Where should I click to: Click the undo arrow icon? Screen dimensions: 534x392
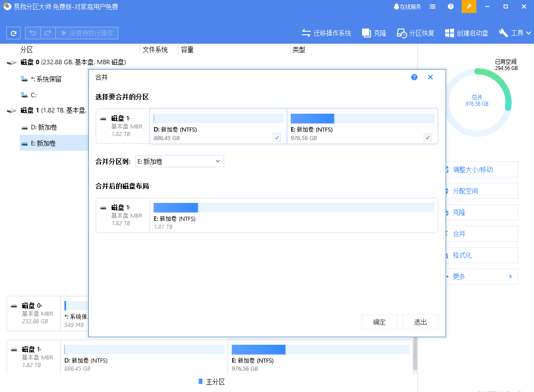coord(31,33)
